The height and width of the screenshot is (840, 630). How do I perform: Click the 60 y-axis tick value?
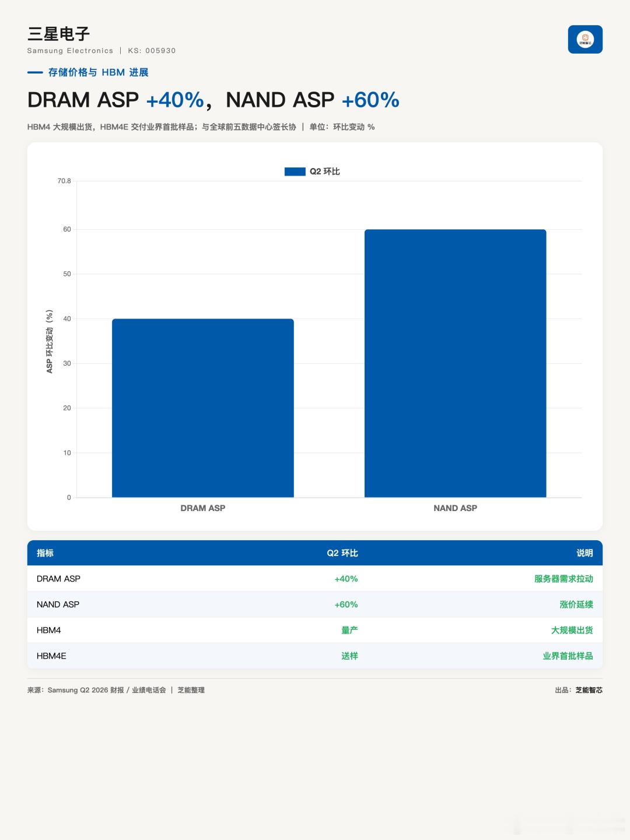pyautogui.click(x=67, y=229)
